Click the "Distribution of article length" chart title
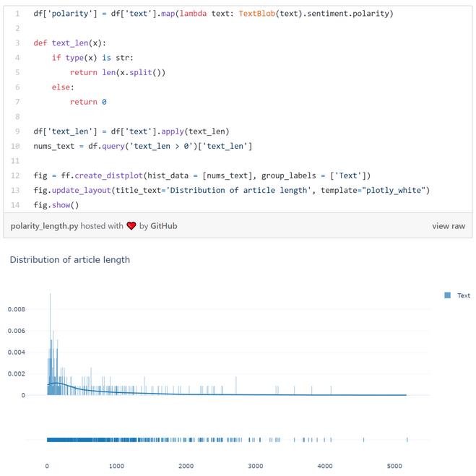 [x=70, y=259]
